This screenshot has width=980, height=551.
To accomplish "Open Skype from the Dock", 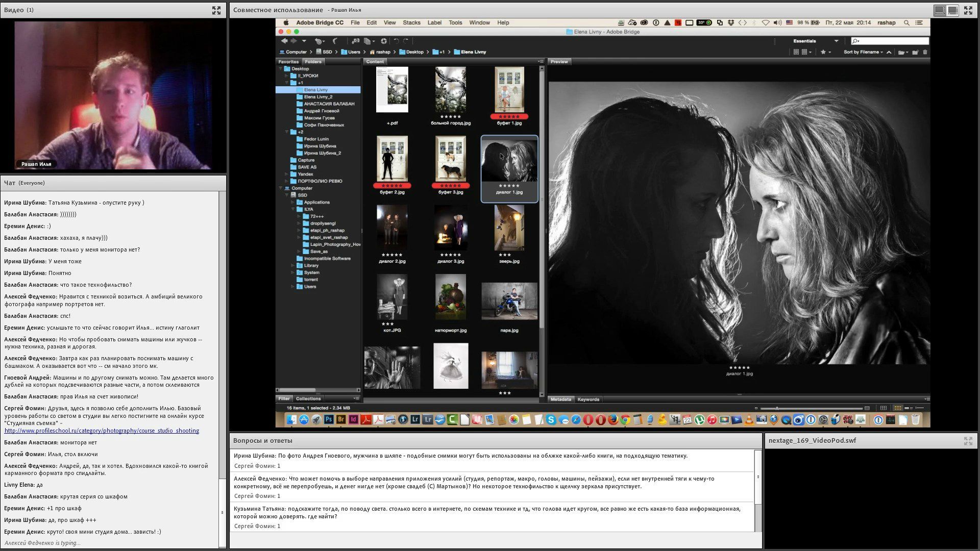I will click(551, 420).
